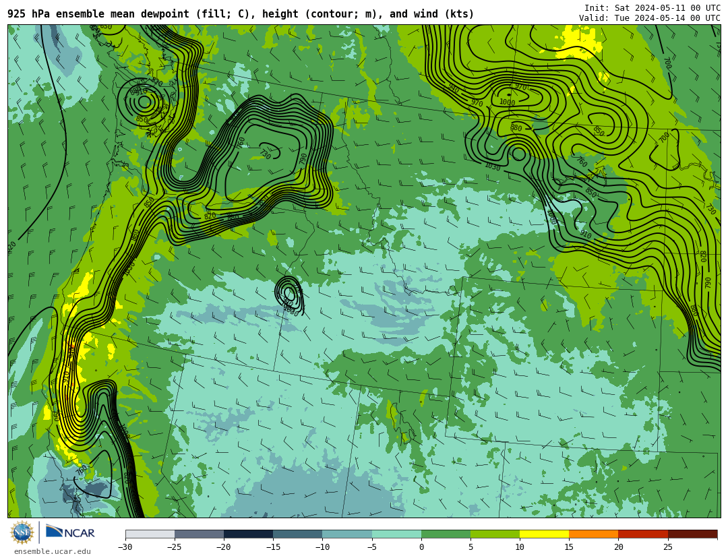Click the colorbar tick label "−20"
This screenshot has width=728, height=560.
(224, 547)
